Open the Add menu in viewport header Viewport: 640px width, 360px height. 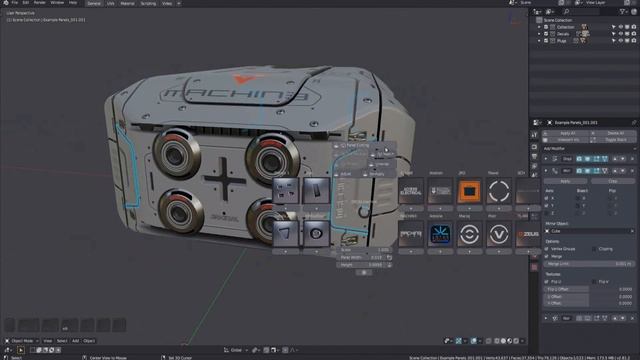click(76, 341)
